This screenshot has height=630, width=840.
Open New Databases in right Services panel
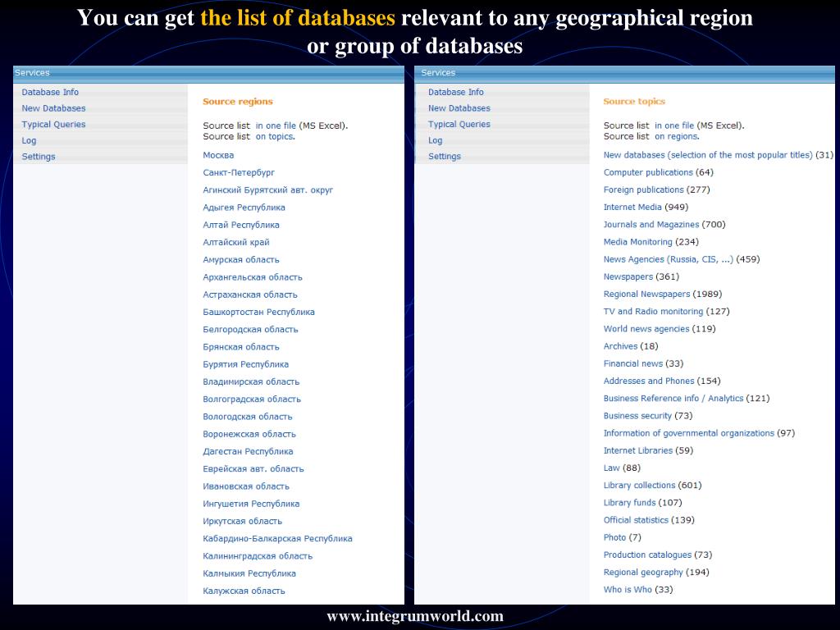coord(459,108)
